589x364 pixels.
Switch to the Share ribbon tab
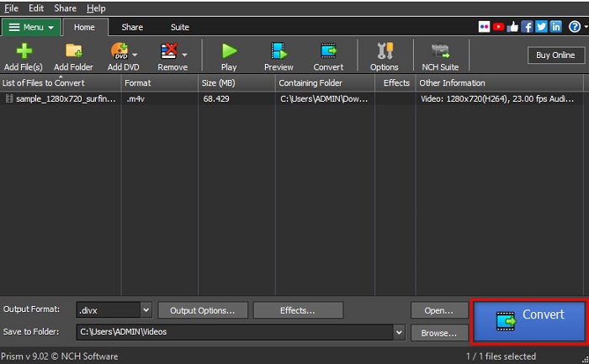coord(132,28)
